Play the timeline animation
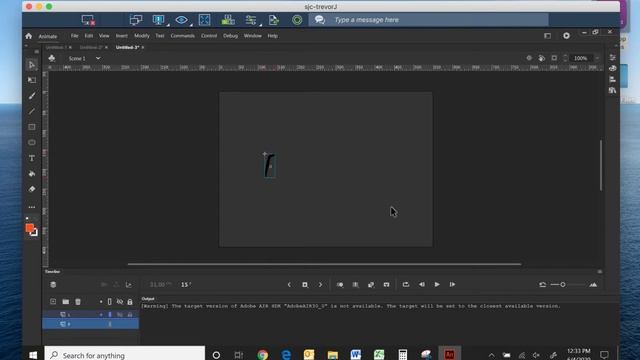Screen dimensions: 640x360 click(437, 284)
